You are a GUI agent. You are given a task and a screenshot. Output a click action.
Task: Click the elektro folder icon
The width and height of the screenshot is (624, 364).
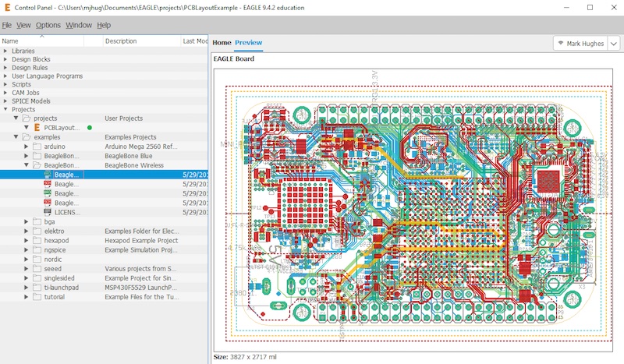point(37,231)
